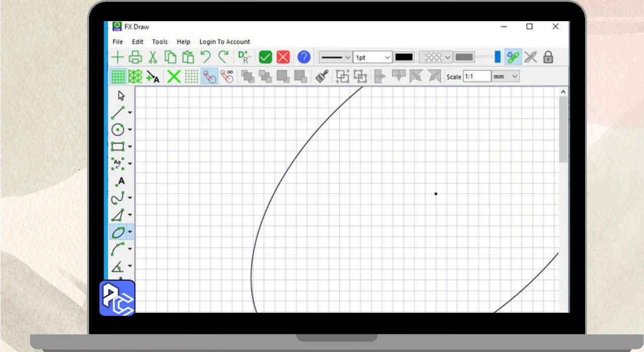Toggle the green square grid display

pos(118,76)
